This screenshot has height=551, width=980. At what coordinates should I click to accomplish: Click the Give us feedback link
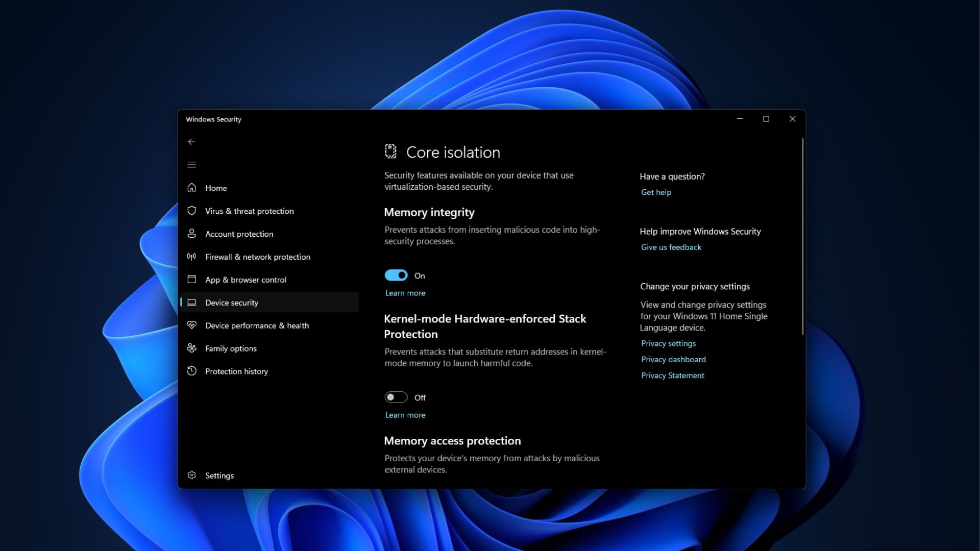coord(671,247)
